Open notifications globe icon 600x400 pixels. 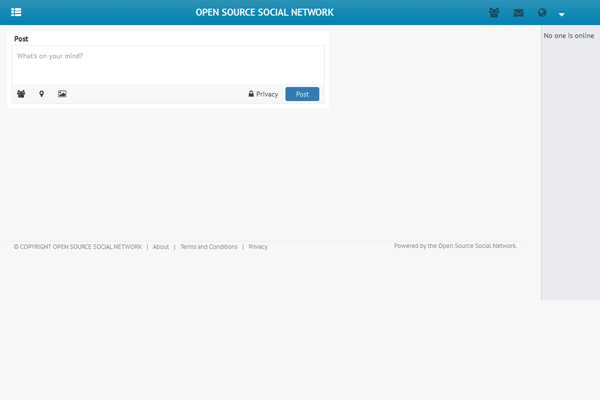click(x=542, y=13)
